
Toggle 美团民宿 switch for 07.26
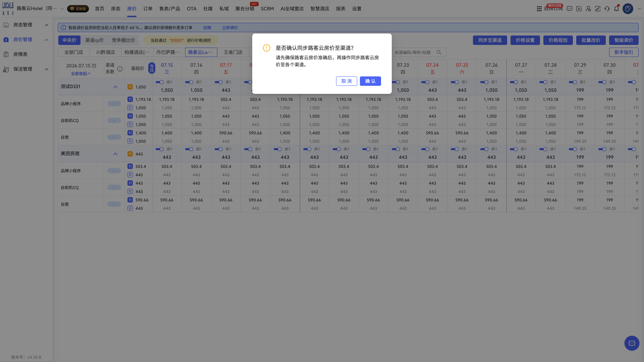pos(484,149)
